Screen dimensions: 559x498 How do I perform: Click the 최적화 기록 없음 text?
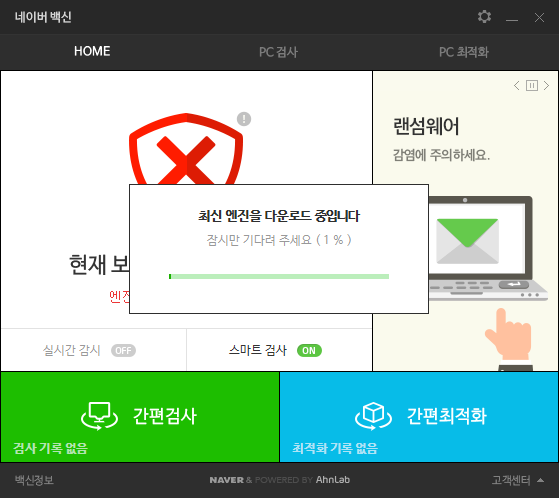pos(335,448)
